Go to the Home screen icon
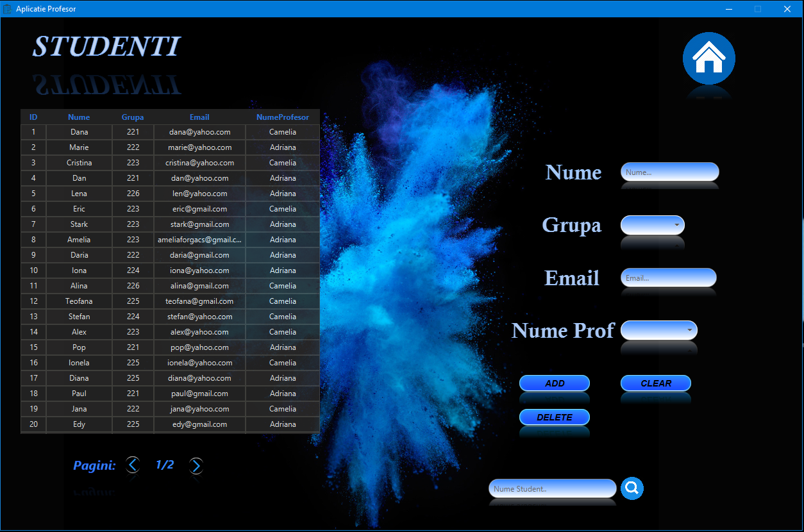 [x=708, y=58]
